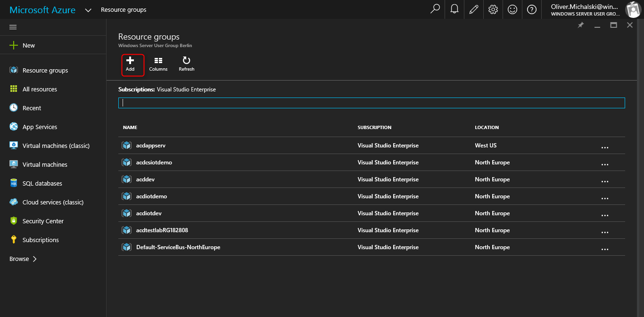Sort by the NAME column header
The image size is (644, 317).
click(x=130, y=128)
